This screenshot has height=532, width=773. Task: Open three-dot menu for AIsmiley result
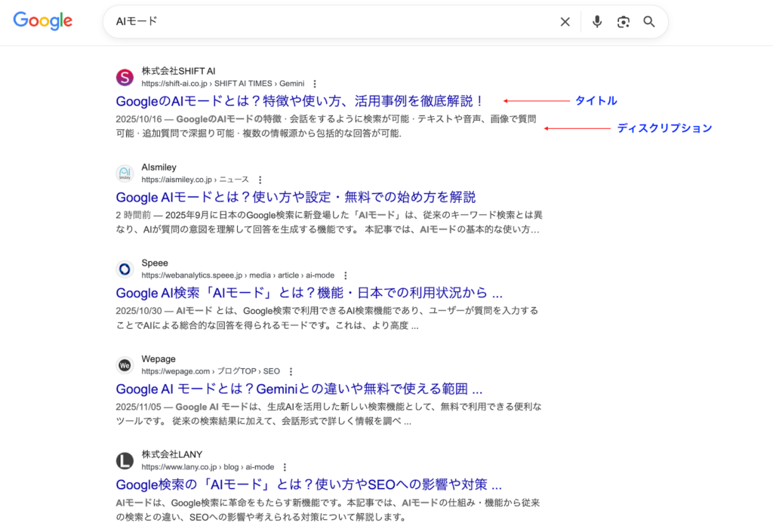pyautogui.click(x=260, y=180)
